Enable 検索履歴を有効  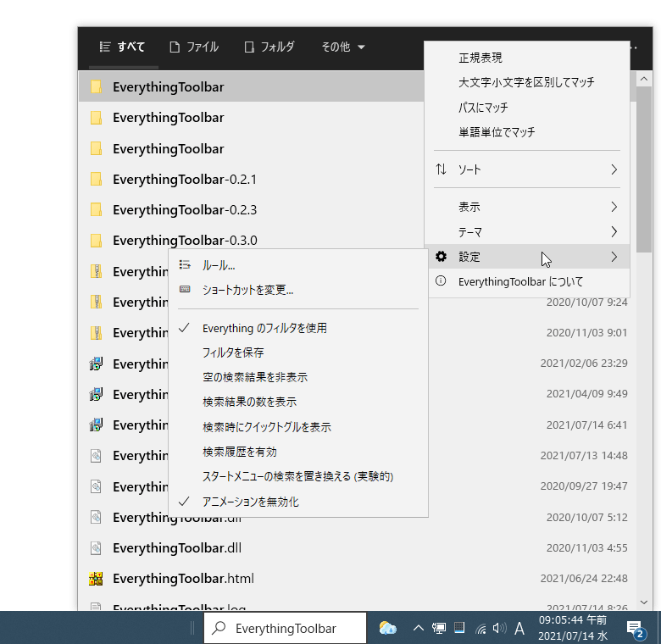click(298, 452)
